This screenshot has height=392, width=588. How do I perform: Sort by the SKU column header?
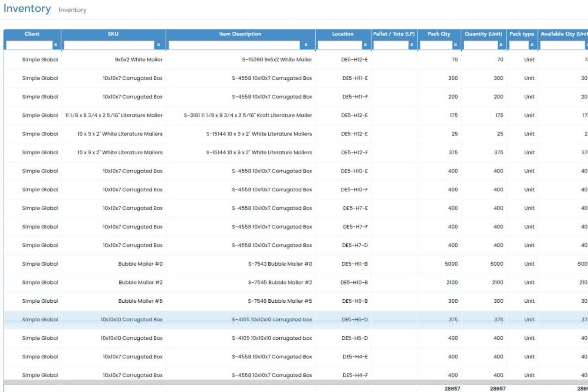point(113,34)
